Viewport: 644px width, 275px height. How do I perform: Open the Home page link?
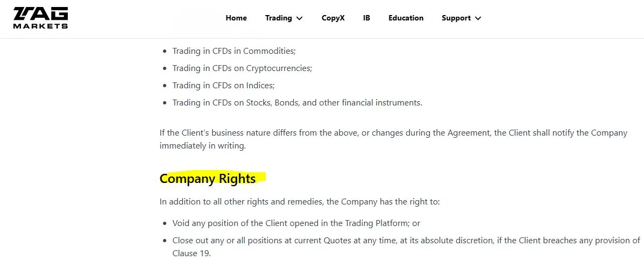click(236, 18)
